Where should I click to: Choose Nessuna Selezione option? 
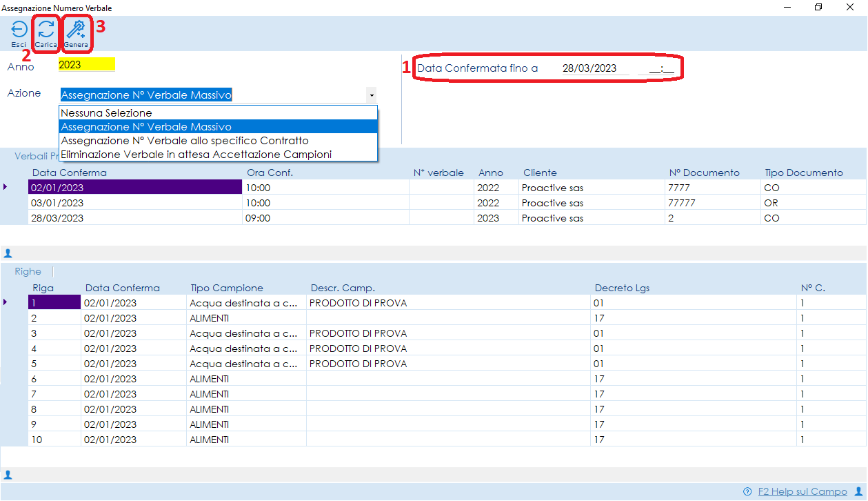pyautogui.click(x=218, y=113)
